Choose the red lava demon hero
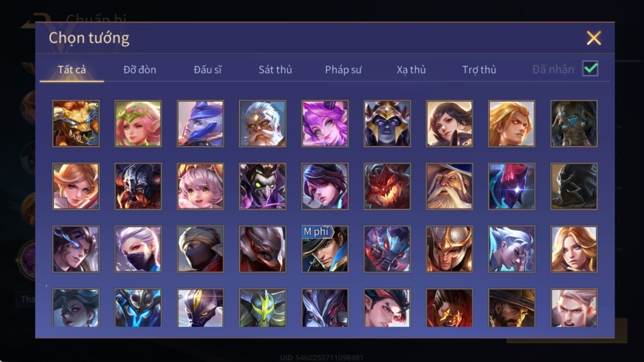 click(x=387, y=187)
